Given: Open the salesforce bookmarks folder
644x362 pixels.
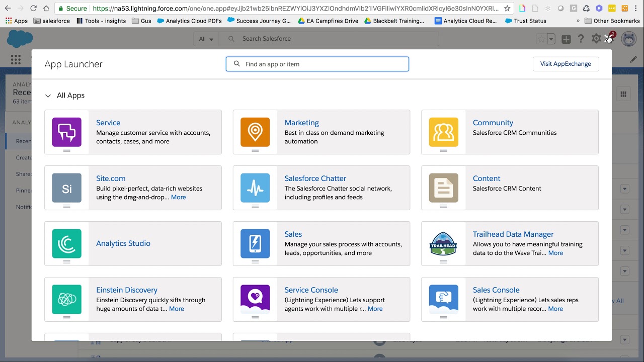Looking at the screenshot, I should click(x=51, y=21).
